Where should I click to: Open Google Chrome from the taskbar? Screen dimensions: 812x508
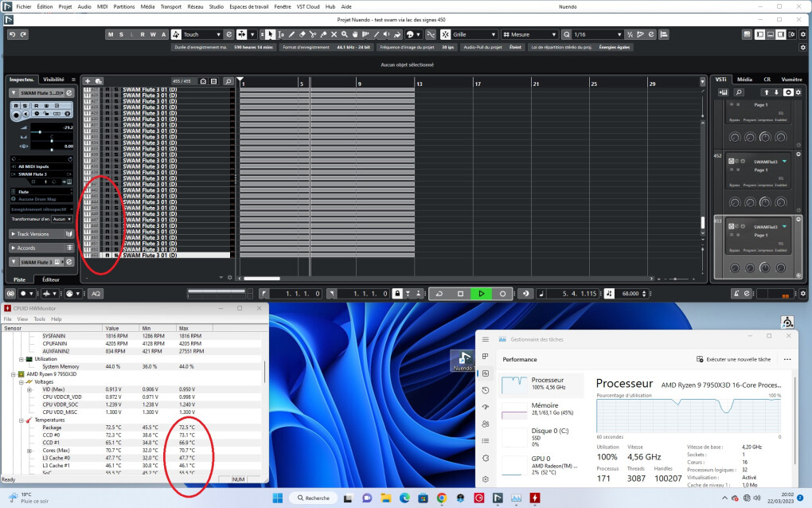point(442,498)
